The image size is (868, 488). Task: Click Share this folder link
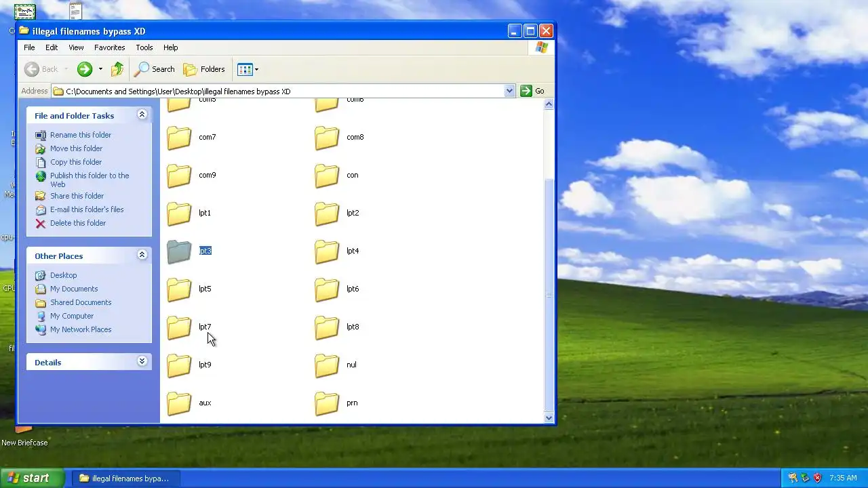coord(77,196)
